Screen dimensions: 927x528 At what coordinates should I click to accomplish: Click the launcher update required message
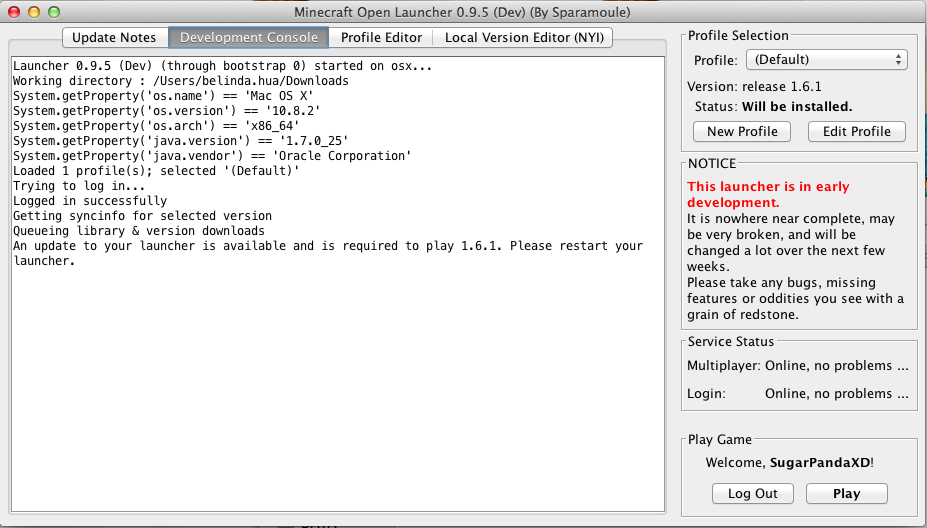click(x=328, y=253)
